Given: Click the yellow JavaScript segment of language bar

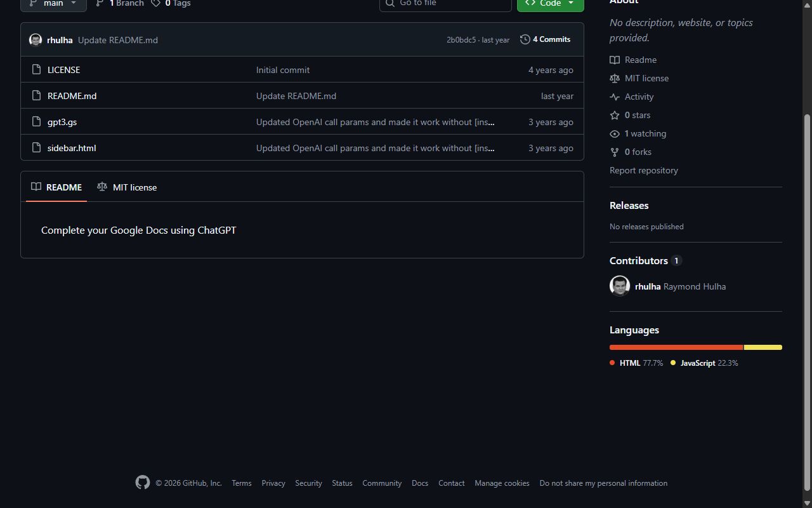Looking at the screenshot, I should click(x=763, y=347).
